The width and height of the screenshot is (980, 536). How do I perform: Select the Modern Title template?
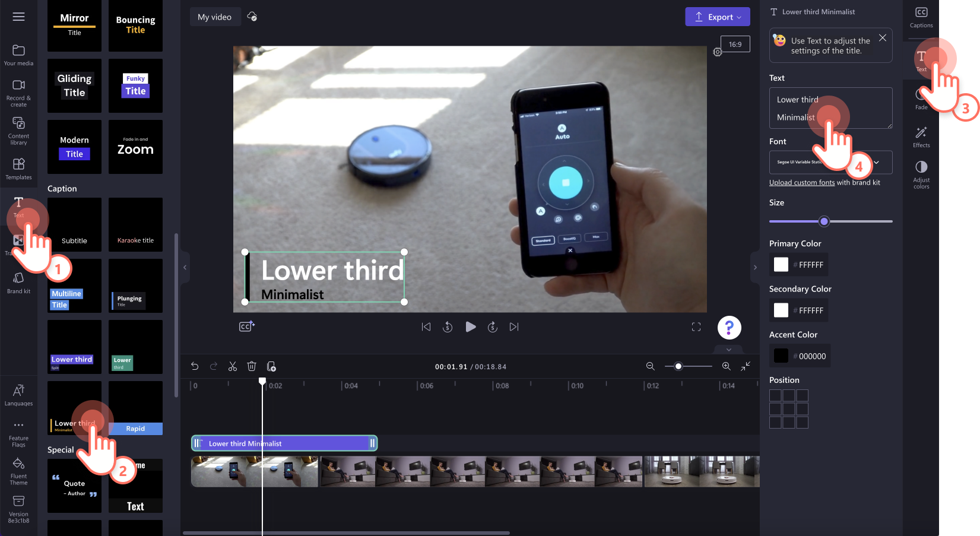click(x=74, y=147)
